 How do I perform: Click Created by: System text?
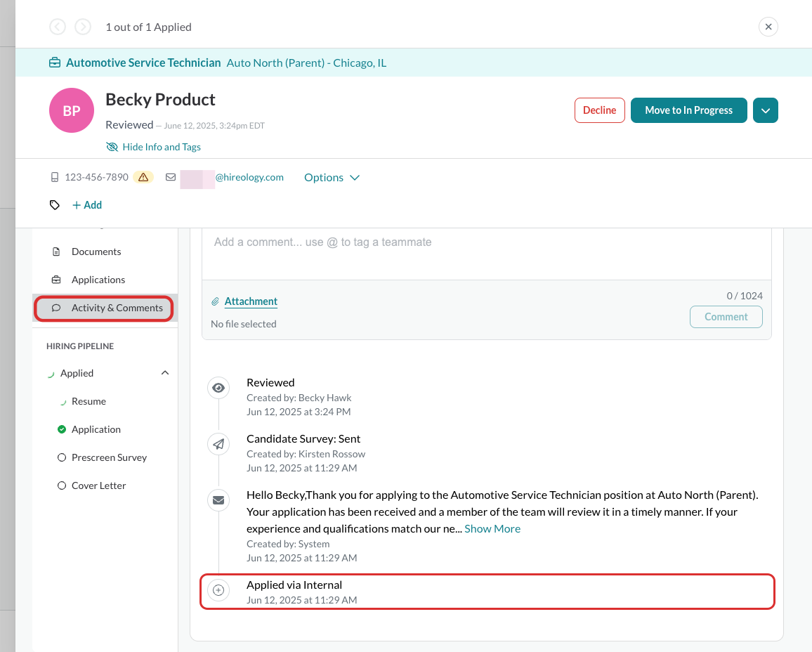(x=288, y=544)
